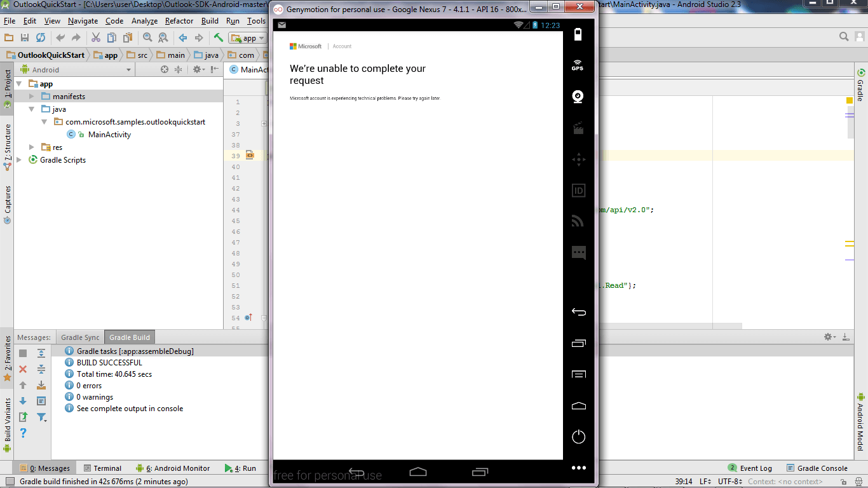The height and width of the screenshot is (488, 868).
Task: Hide the Project panel using its hide icon
Action: 214,70
